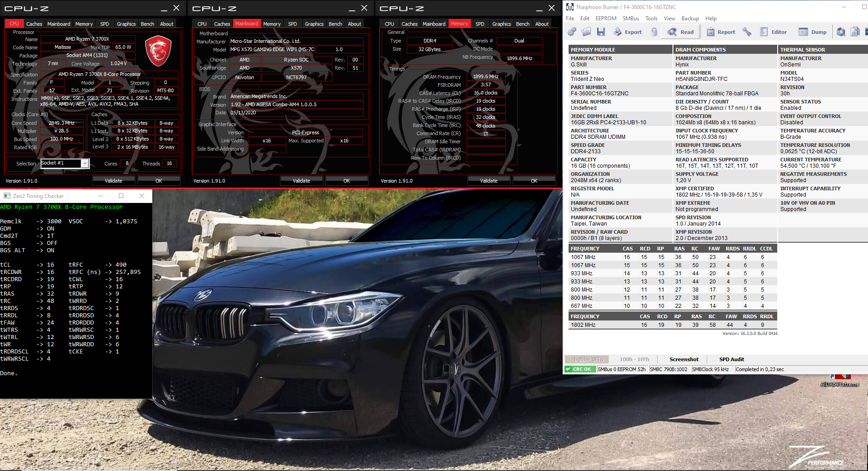
Task: Click the CAS# Latency value 16.0 clocks
Action: [485, 93]
